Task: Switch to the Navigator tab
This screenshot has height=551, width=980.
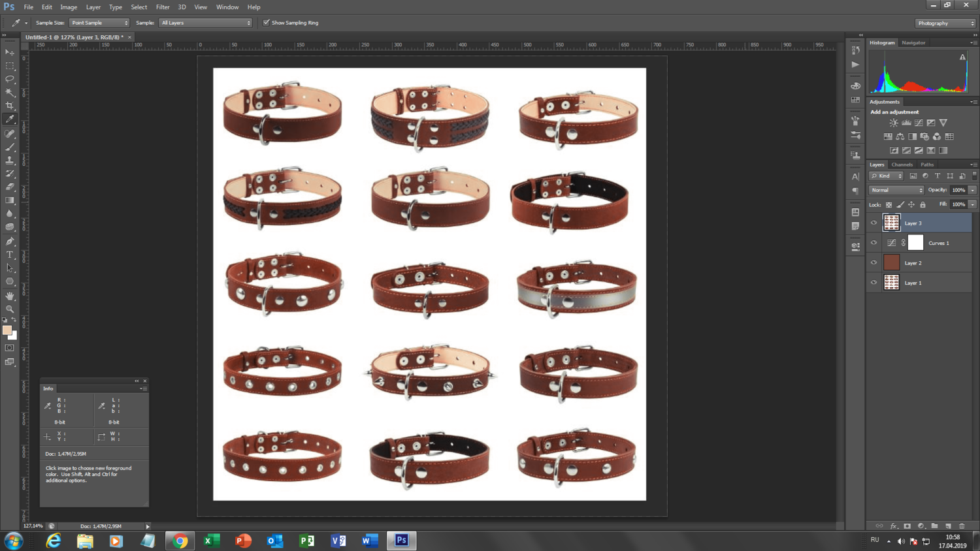Action: point(913,42)
